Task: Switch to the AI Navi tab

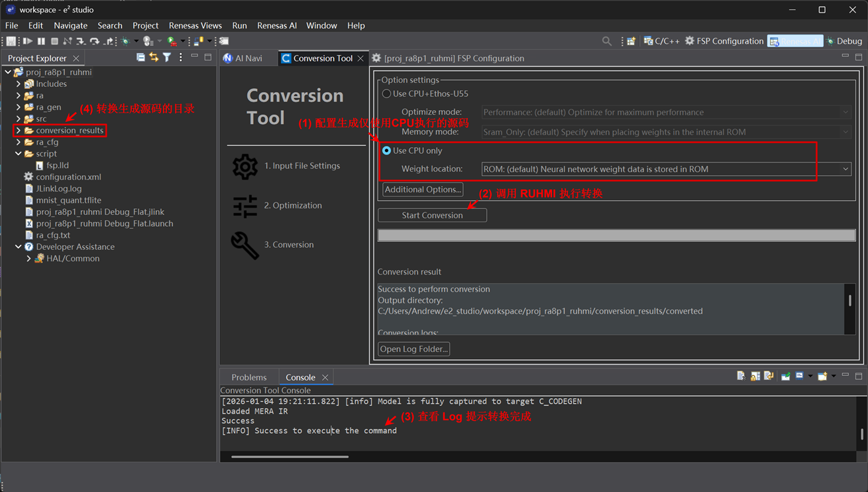Action: pyautogui.click(x=243, y=58)
